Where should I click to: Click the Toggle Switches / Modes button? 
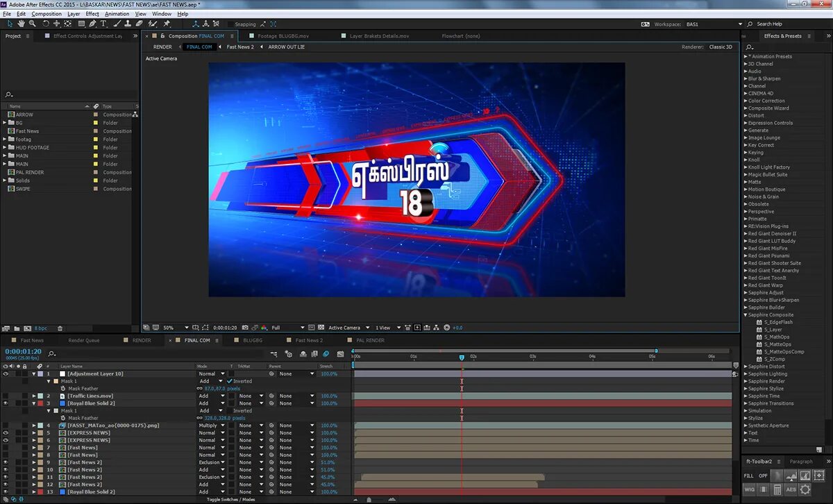(230, 500)
